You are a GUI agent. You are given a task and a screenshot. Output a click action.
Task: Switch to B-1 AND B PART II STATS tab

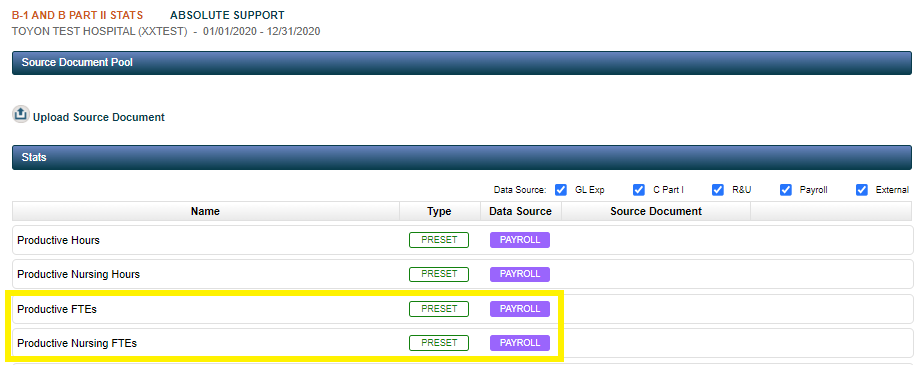[77, 15]
